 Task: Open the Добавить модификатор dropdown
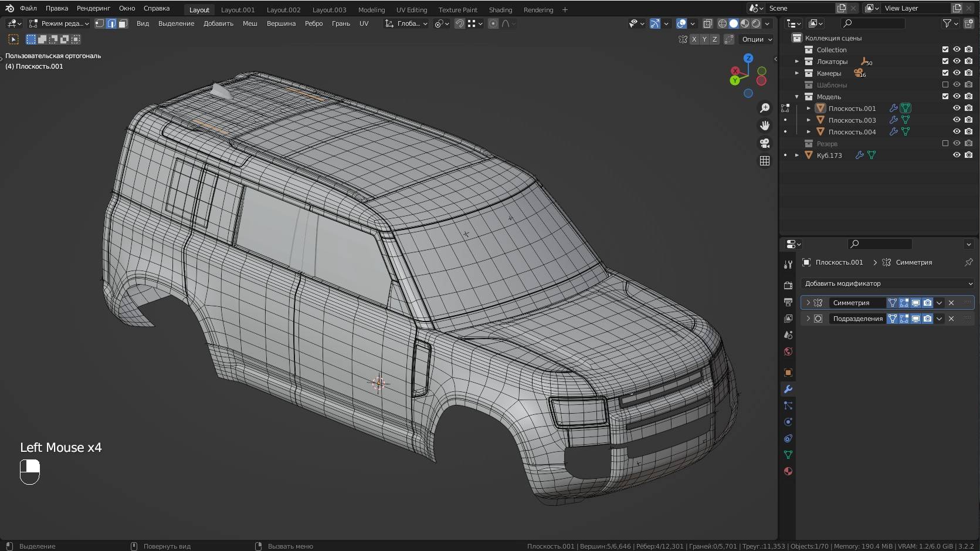887,283
